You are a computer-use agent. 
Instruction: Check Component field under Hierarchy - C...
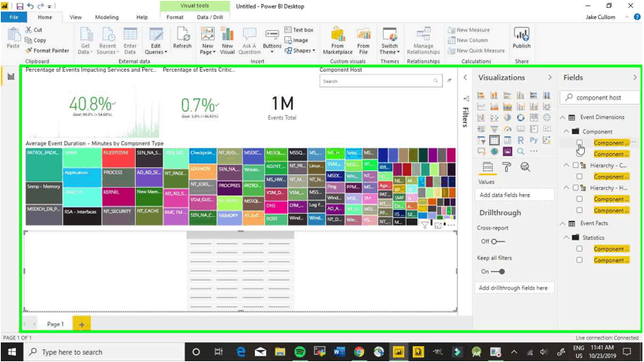coord(579,177)
